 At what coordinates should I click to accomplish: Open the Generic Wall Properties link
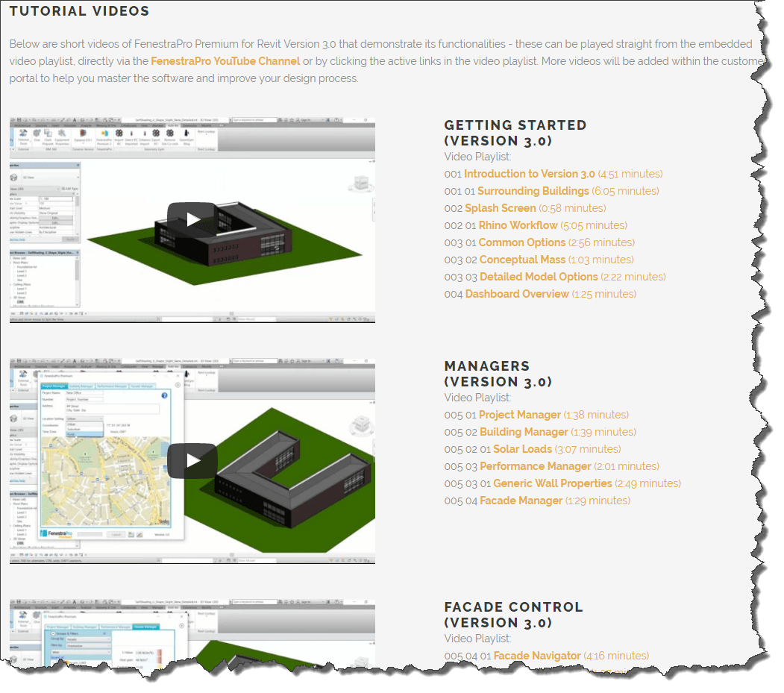(552, 483)
